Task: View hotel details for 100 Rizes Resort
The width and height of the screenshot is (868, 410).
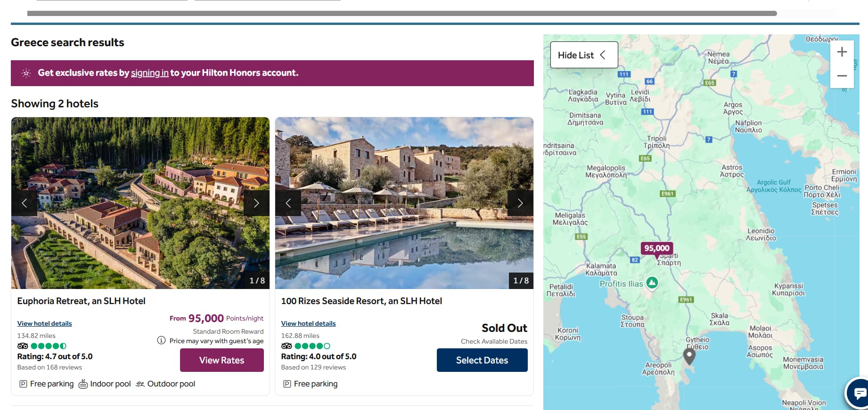Action: click(x=308, y=323)
